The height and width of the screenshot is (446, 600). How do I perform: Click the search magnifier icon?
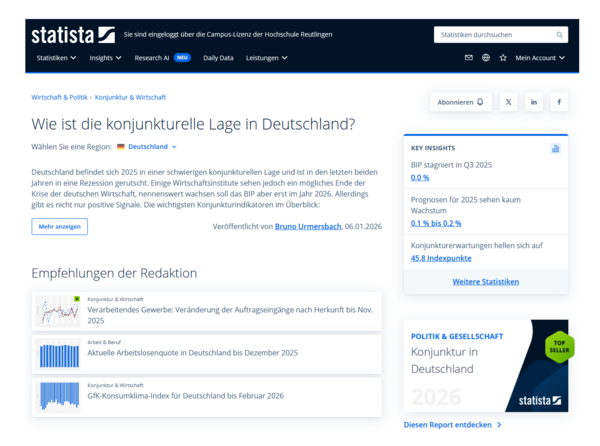pyautogui.click(x=560, y=35)
